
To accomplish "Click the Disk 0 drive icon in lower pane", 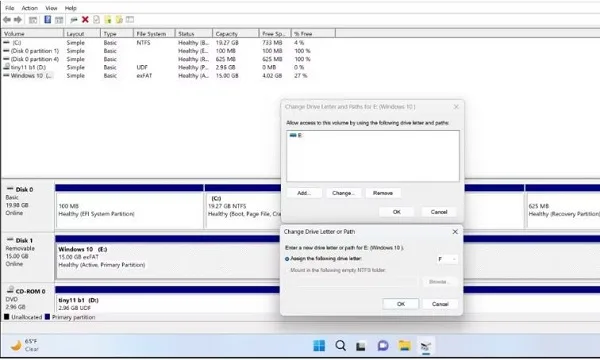I will (10, 189).
